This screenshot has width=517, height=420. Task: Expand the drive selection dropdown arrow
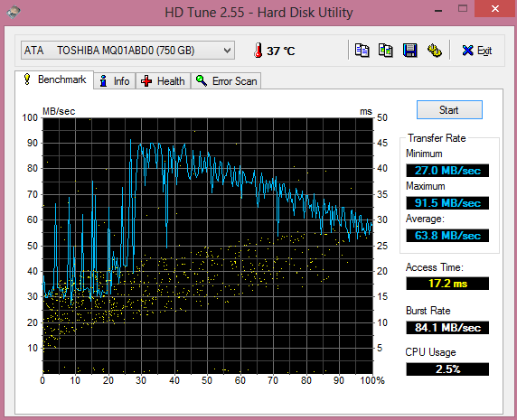[x=227, y=51]
